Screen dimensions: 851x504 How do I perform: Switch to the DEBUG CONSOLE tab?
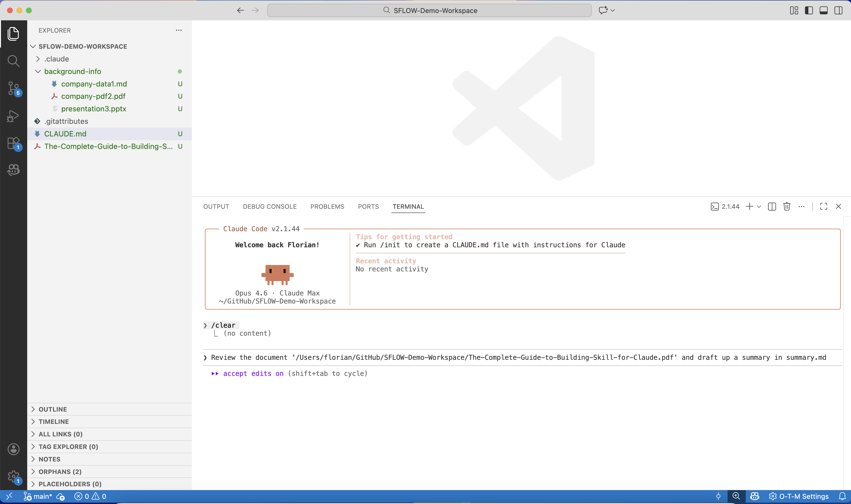point(269,206)
